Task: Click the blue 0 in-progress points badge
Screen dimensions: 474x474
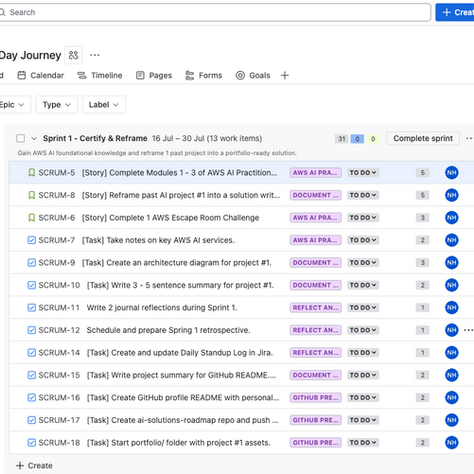Action: [x=357, y=139]
